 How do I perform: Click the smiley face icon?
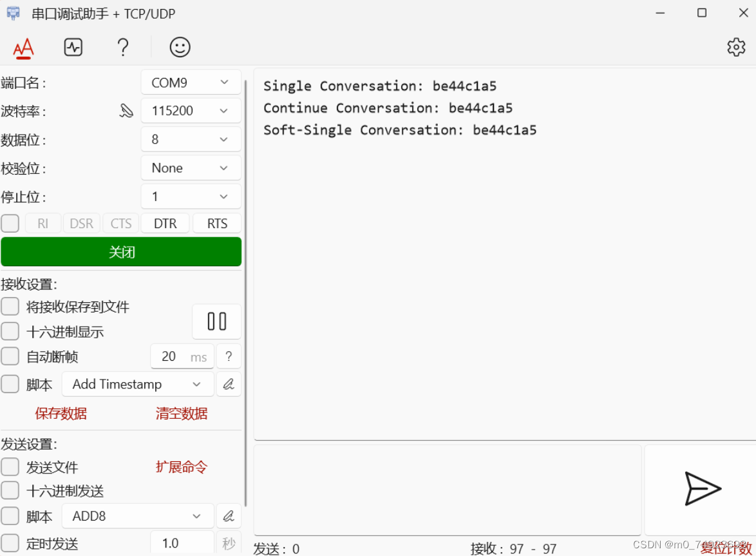tap(179, 46)
